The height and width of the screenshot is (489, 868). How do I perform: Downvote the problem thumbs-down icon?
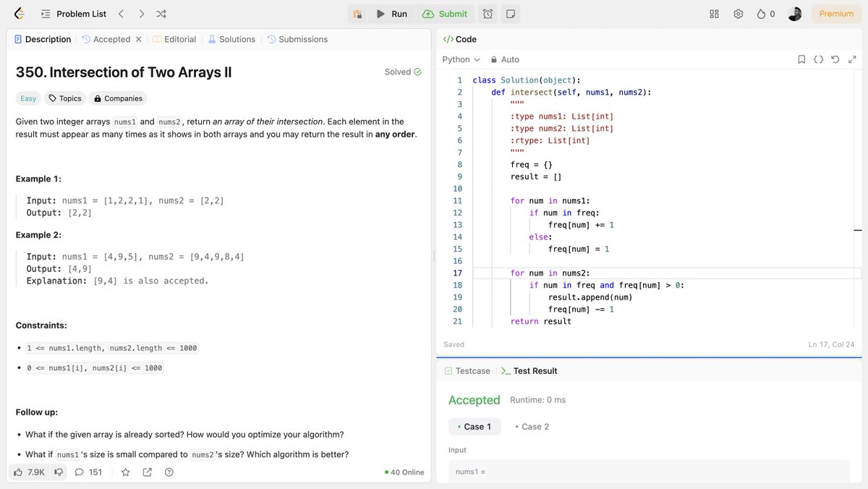[59, 472]
